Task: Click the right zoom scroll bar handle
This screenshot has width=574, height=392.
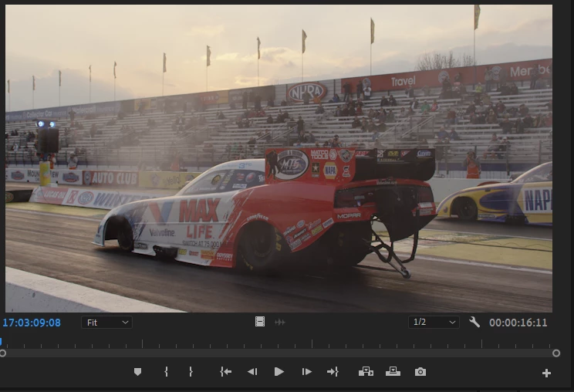Action: point(556,353)
